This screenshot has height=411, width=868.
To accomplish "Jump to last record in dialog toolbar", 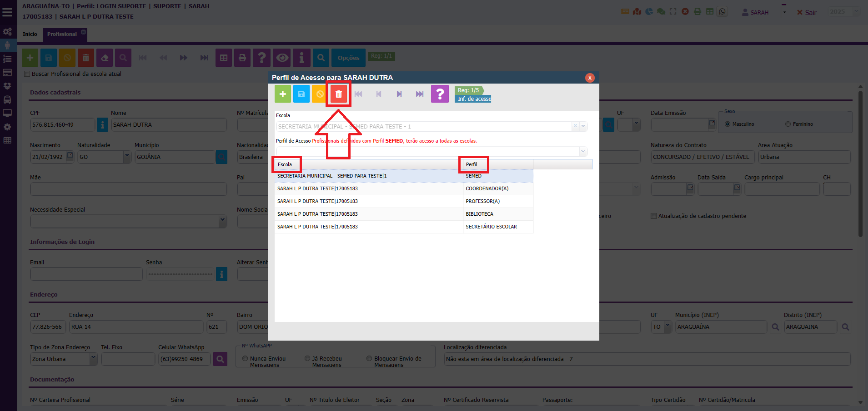I will (x=419, y=94).
